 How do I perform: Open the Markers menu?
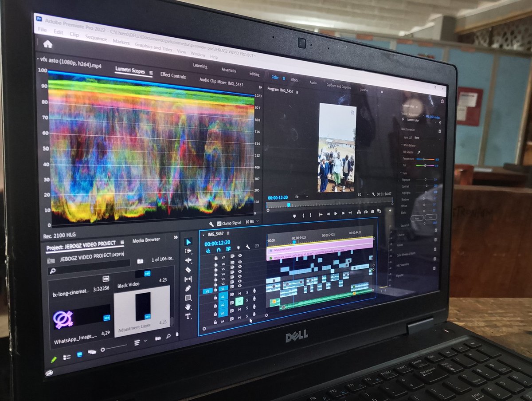121,42
